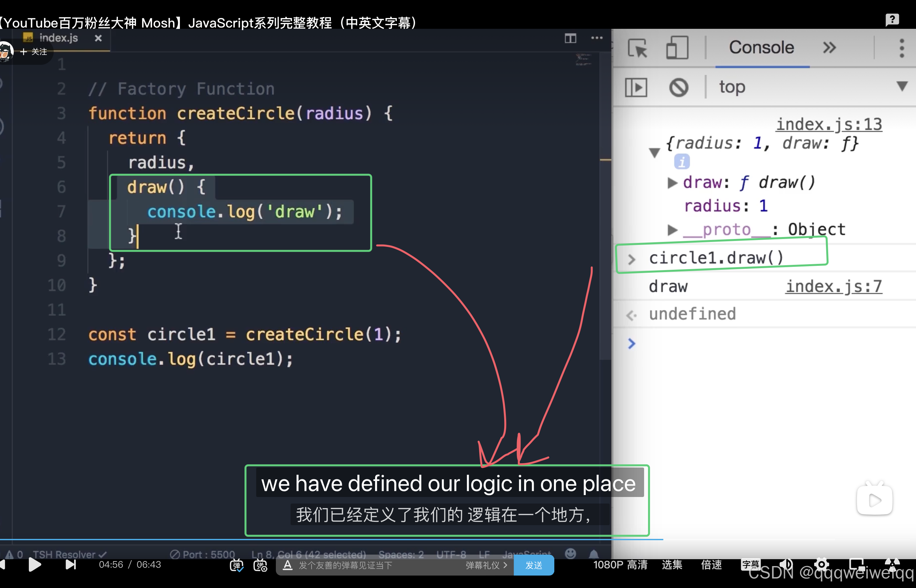The height and width of the screenshot is (588, 916).
Task: Click the smiley feedback icon
Action: pyautogui.click(x=570, y=553)
